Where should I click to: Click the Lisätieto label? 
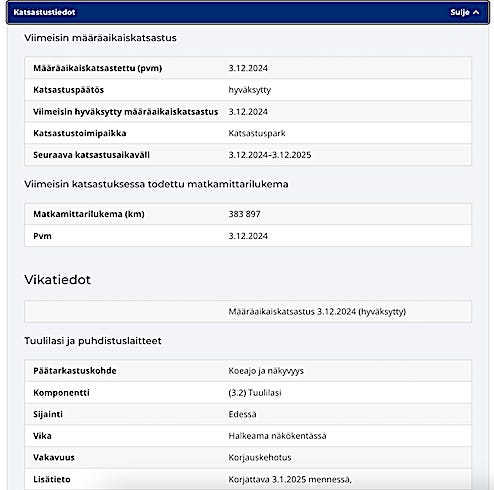click(52, 479)
